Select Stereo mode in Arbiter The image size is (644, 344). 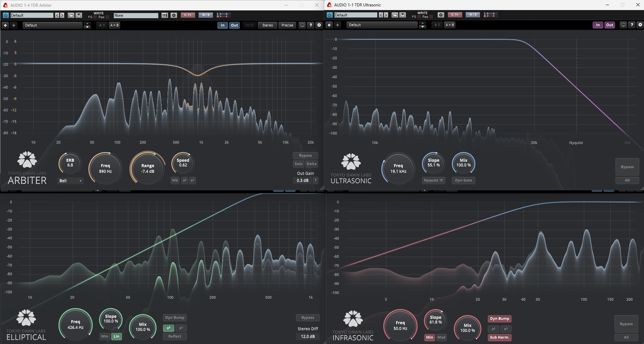267,25
